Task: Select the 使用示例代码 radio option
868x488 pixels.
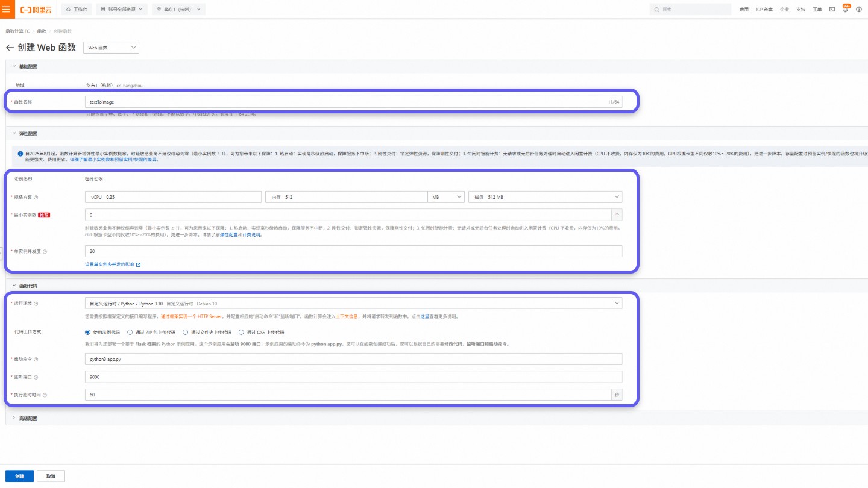Action: pyautogui.click(x=87, y=331)
